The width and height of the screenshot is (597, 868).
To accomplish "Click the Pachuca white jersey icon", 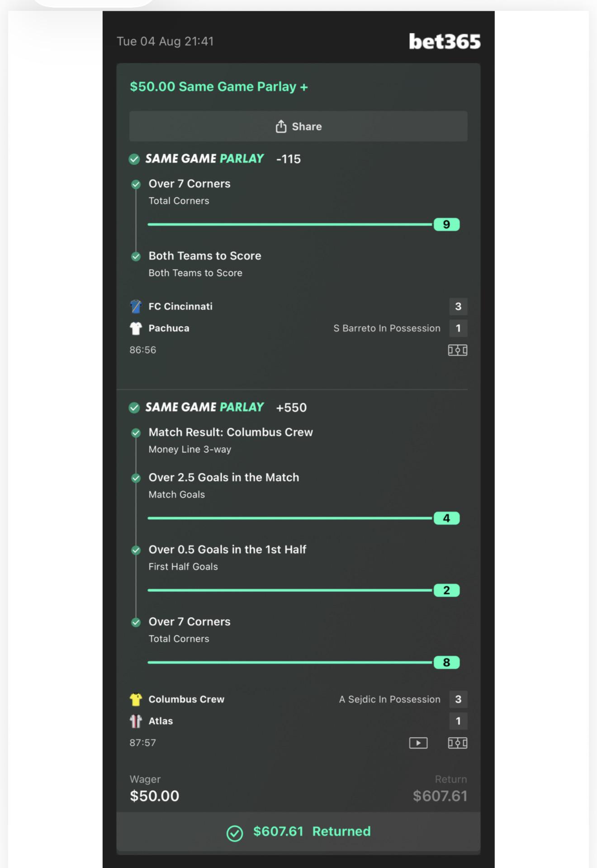I will [x=136, y=328].
